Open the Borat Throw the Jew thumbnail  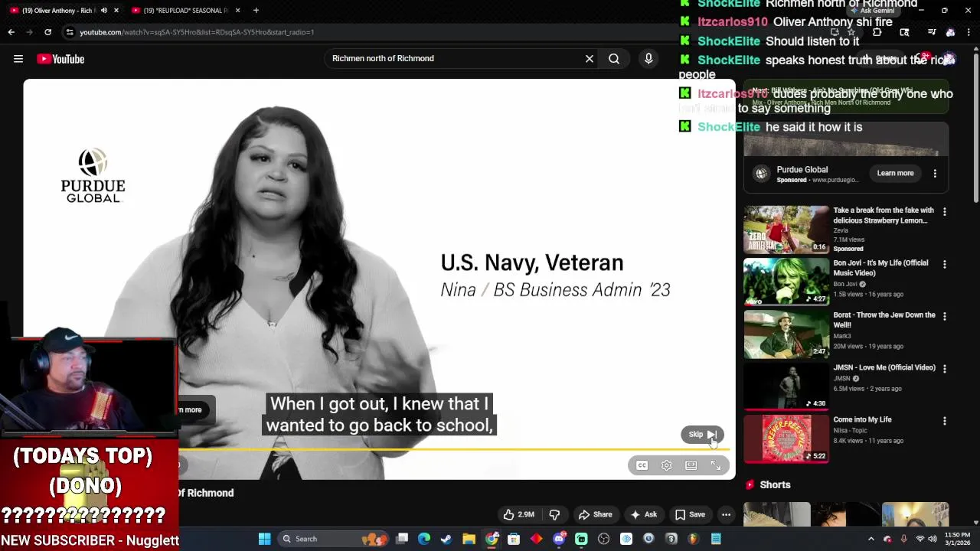pos(786,334)
